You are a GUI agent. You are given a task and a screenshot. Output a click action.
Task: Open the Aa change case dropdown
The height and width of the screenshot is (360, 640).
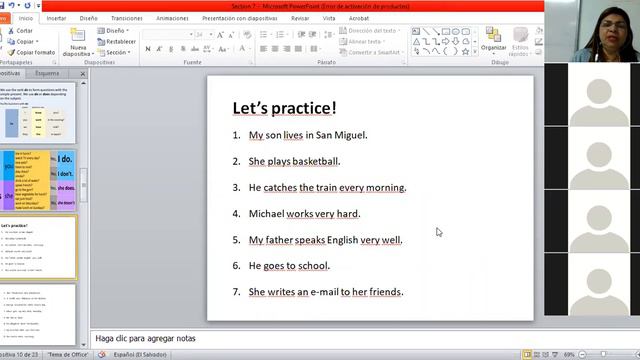pos(224,49)
